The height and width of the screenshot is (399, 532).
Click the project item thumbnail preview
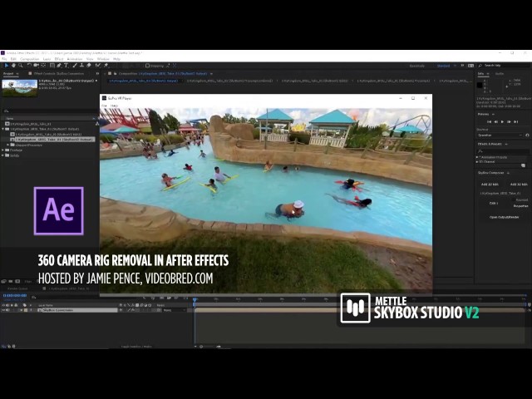pyautogui.click(x=20, y=88)
